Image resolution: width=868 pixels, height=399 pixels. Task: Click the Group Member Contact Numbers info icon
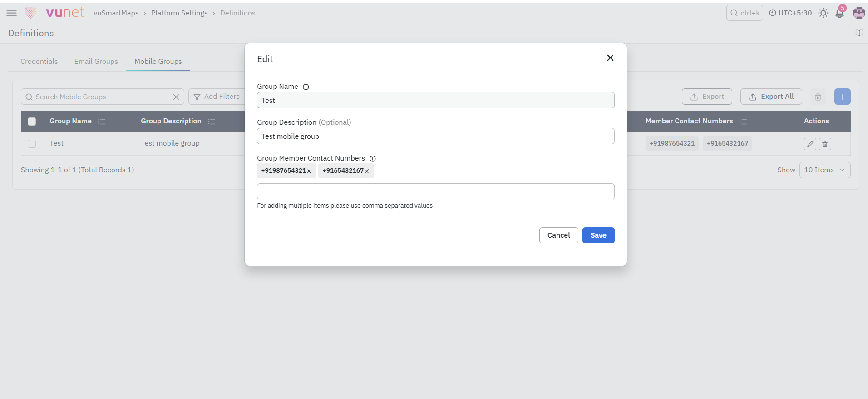point(373,159)
